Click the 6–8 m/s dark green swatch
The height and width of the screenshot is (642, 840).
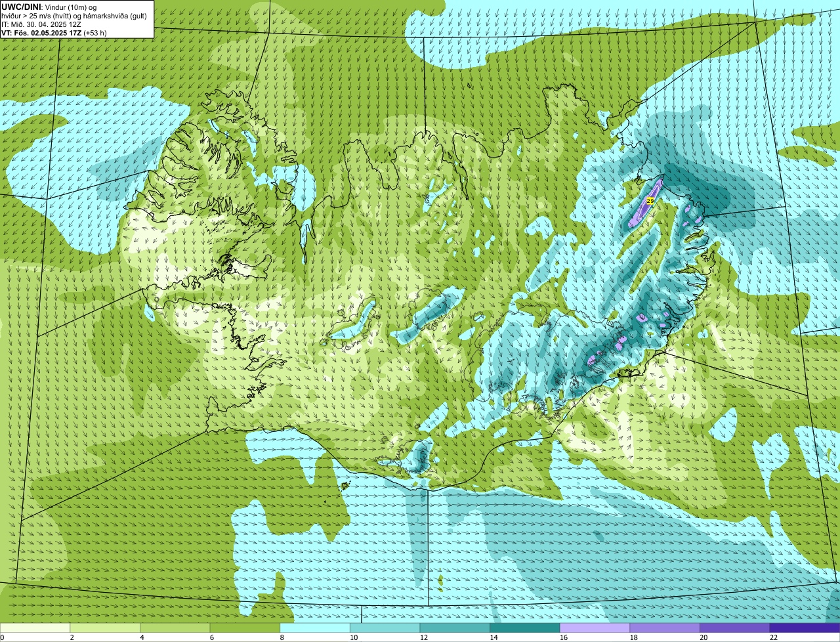[x=245, y=628]
